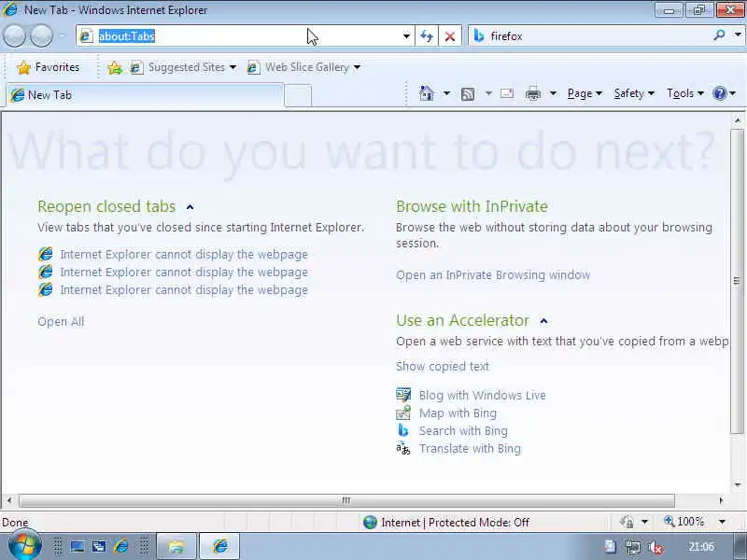The width and height of the screenshot is (747, 560).
Task: Click first Internet Explorer cannot display link
Action: click(x=184, y=255)
